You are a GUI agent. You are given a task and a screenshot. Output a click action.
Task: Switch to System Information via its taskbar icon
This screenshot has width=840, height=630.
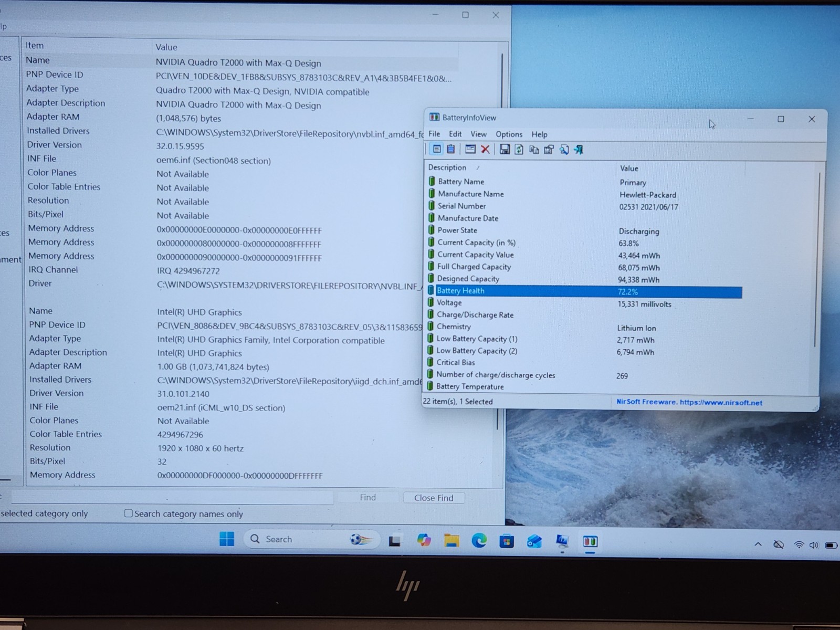pos(562,541)
